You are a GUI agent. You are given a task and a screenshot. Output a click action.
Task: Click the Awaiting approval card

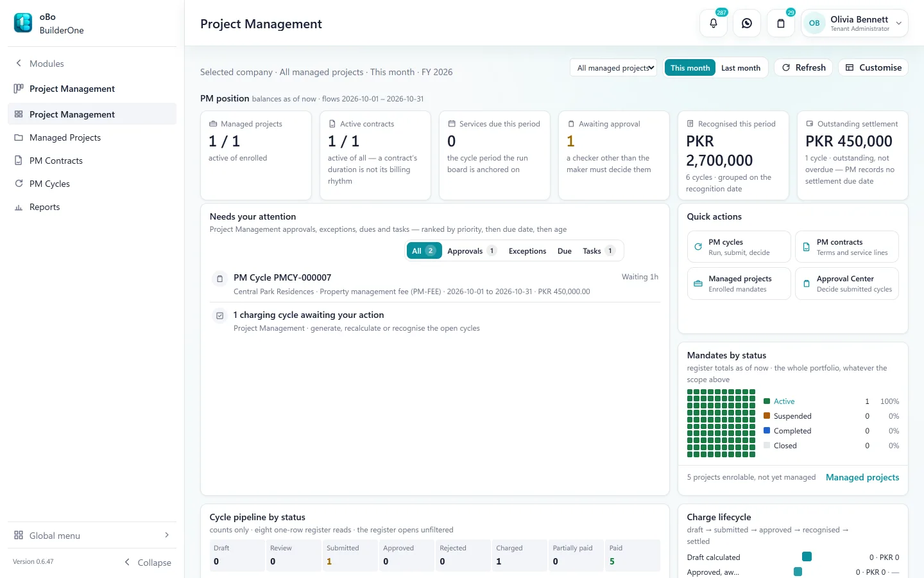(x=614, y=155)
